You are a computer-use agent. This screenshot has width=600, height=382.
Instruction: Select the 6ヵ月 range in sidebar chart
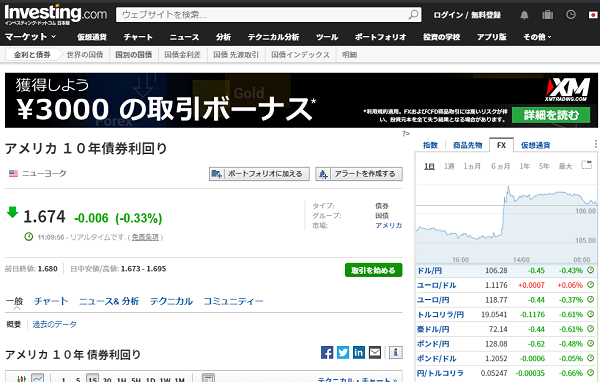pos(501,166)
